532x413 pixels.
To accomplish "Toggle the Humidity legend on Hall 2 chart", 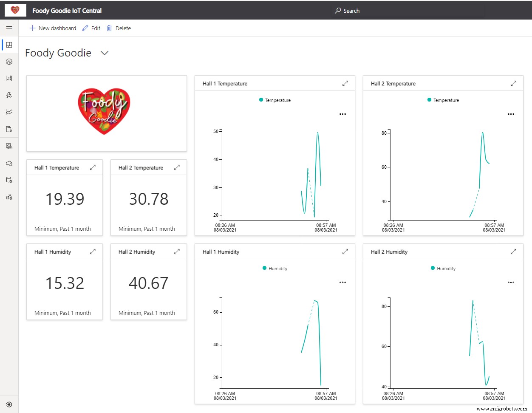I will pos(443,268).
